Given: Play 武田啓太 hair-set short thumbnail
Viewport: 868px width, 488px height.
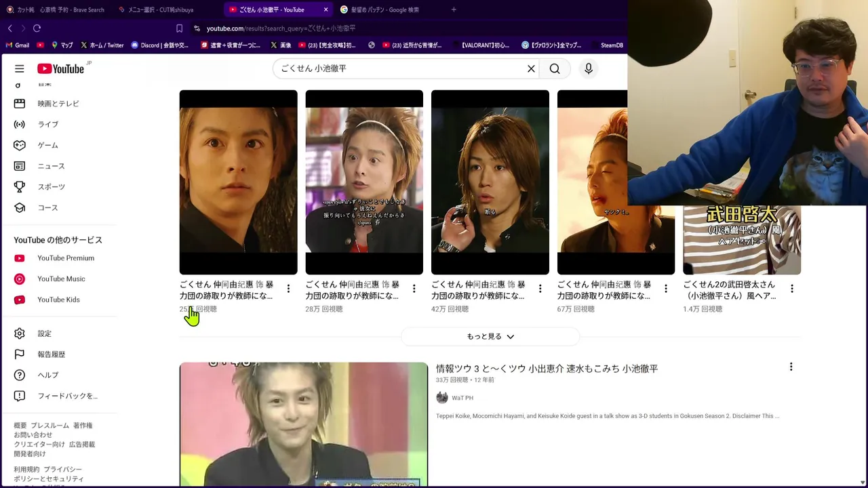Looking at the screenshot, I should pos(742,240).
